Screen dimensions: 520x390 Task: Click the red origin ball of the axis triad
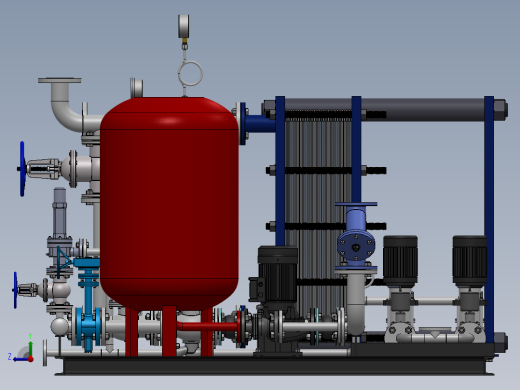point(31,359)
